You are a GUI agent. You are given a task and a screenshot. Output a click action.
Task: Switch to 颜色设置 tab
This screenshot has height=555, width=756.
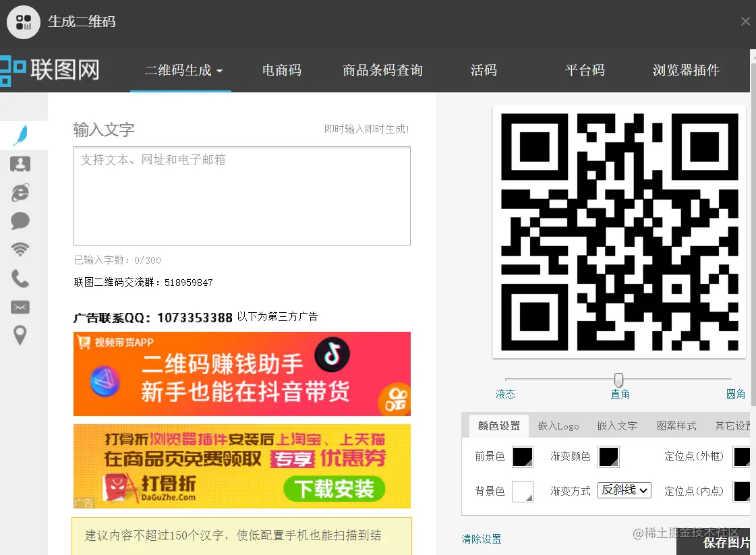point(499,426)
